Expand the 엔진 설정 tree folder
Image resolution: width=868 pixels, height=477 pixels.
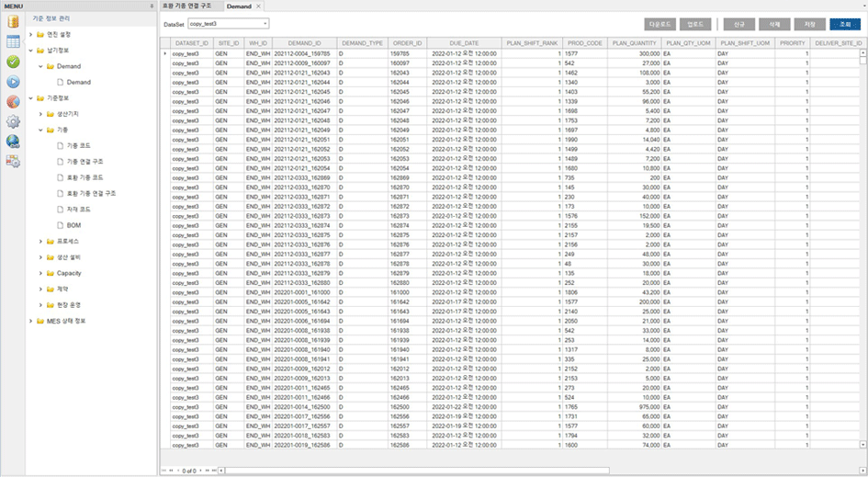click(30, 35)
